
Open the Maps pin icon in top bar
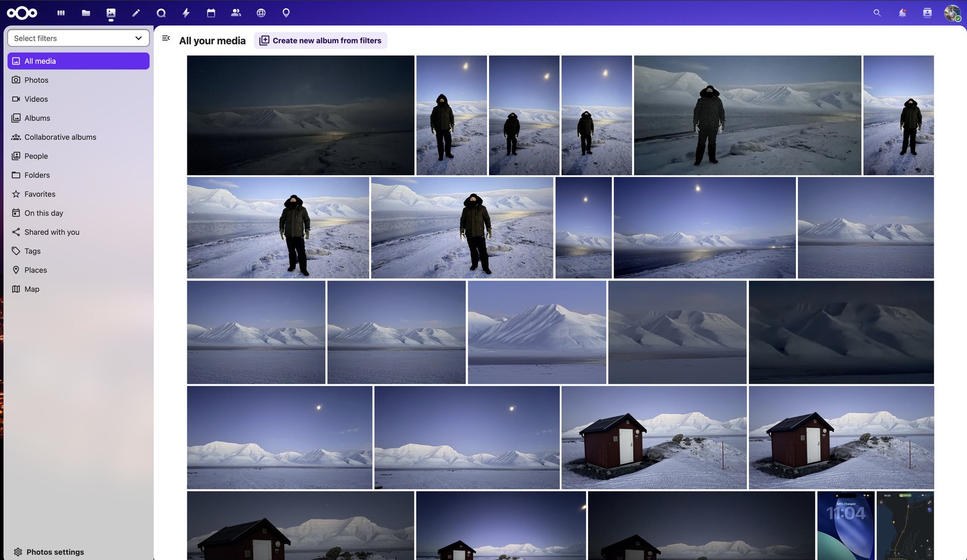pyautogui.click(x=286, y=13)
